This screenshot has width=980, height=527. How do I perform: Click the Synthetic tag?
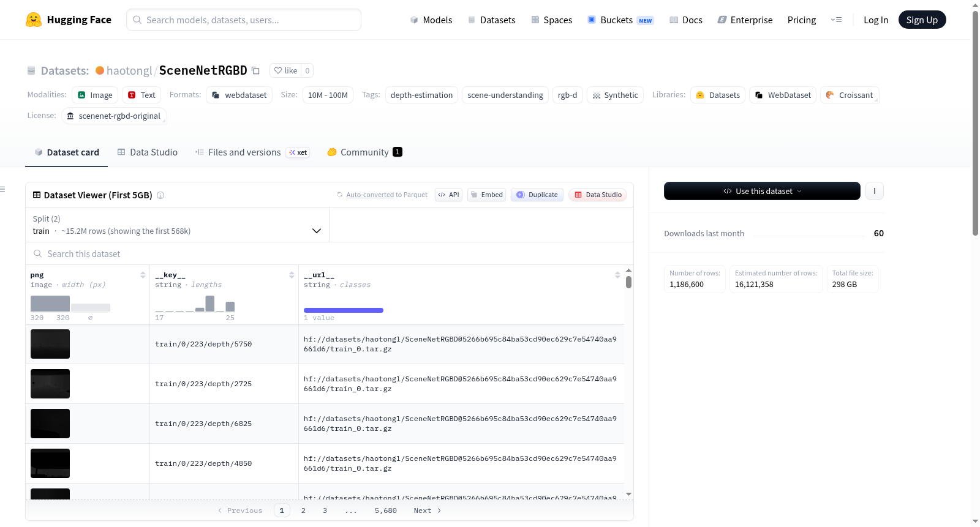pyautogui.click(x=615, y=95)
